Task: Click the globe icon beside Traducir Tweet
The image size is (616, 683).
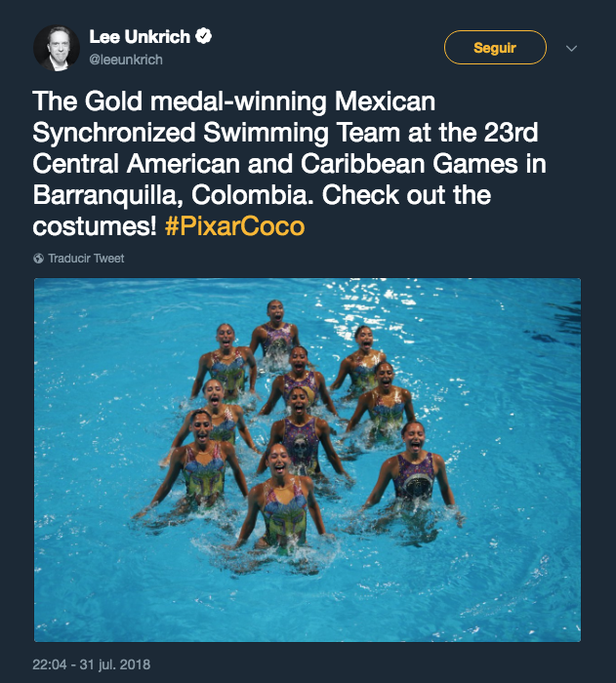Action: coord(38,259)
